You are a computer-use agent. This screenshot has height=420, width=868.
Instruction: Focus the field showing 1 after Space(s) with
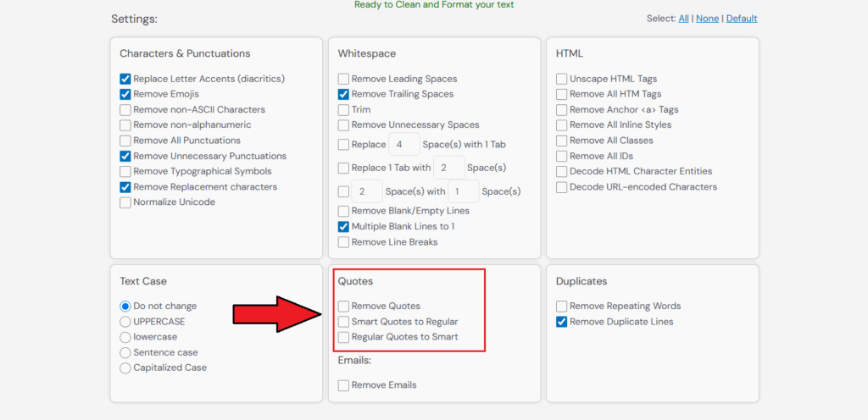(464, 191)
